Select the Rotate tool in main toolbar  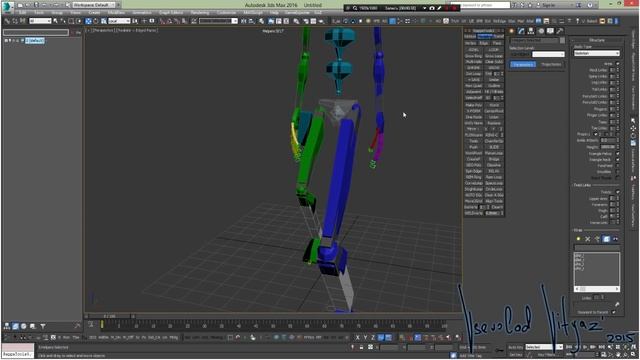pos(96,21)
